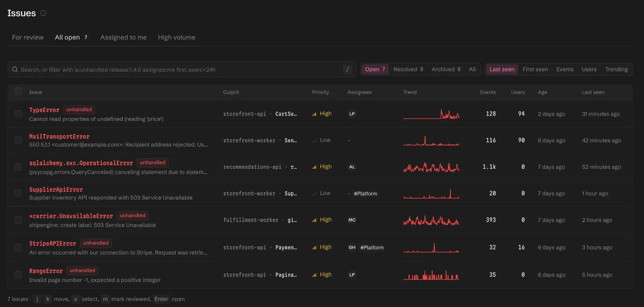Click the priority bars icon on MailTransportError row
Image resolution: width=644 pixels, height=307 pixels.
click(314, 140)
